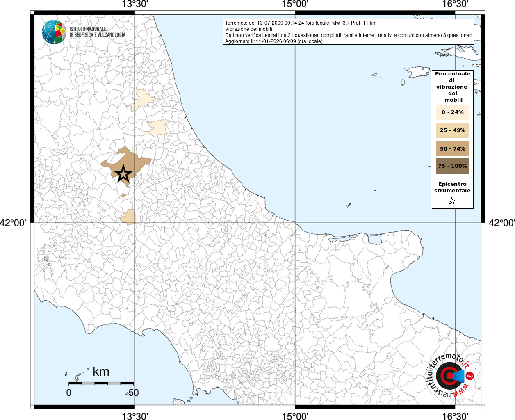515x420 pixels.
Task: Click the 'Vibrazione dei mobili' subtitle line
Action: pyautogui.click(x=248, y=29)
